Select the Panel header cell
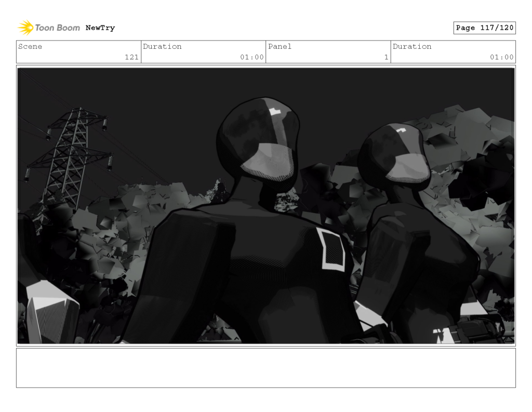 (280, 47)
